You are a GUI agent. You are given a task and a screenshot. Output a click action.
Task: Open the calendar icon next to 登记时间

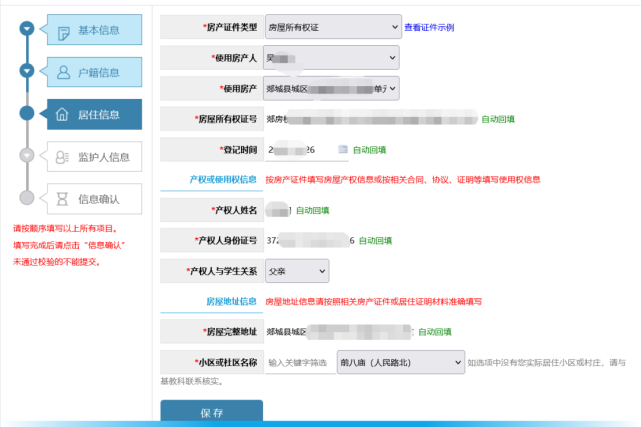[343, 150]
